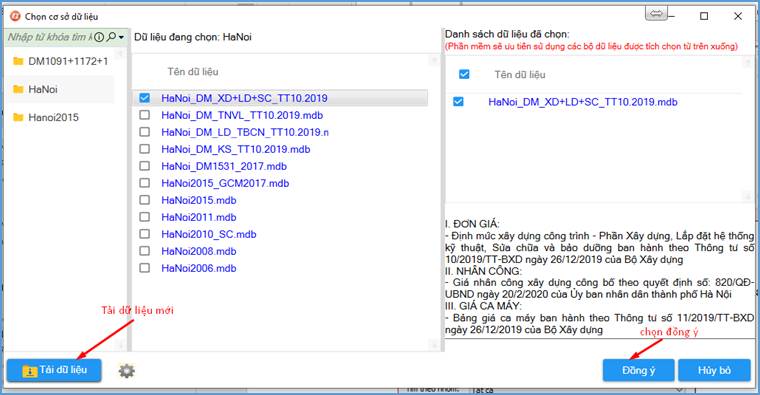This screenshot has height=395, width=760.
Task: Click the Hanoi2015 folder icon
Action: coord(18,117)
